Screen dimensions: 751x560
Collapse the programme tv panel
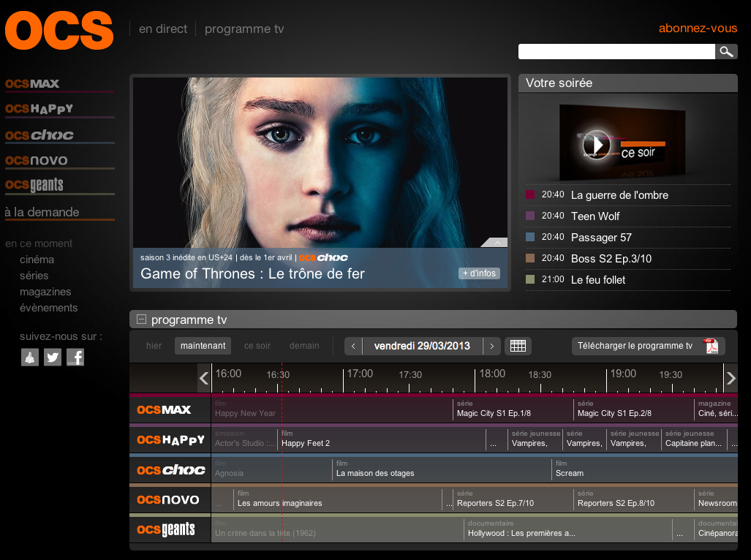point(141,319)
